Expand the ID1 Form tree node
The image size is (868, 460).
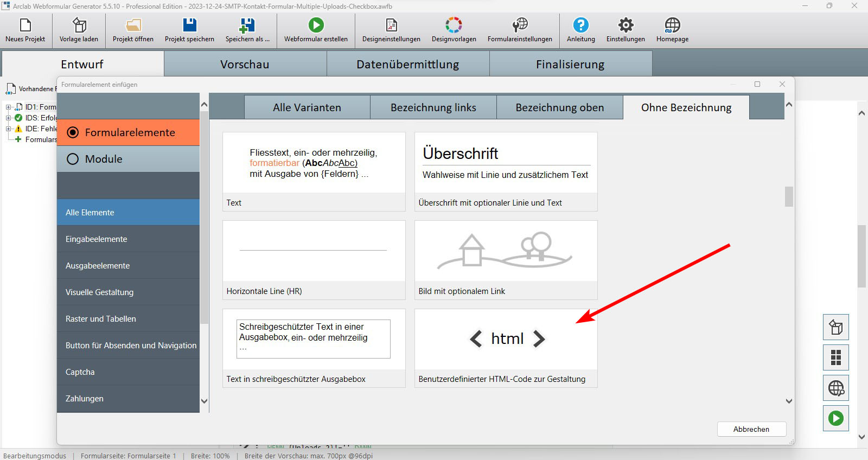[9, 107]
